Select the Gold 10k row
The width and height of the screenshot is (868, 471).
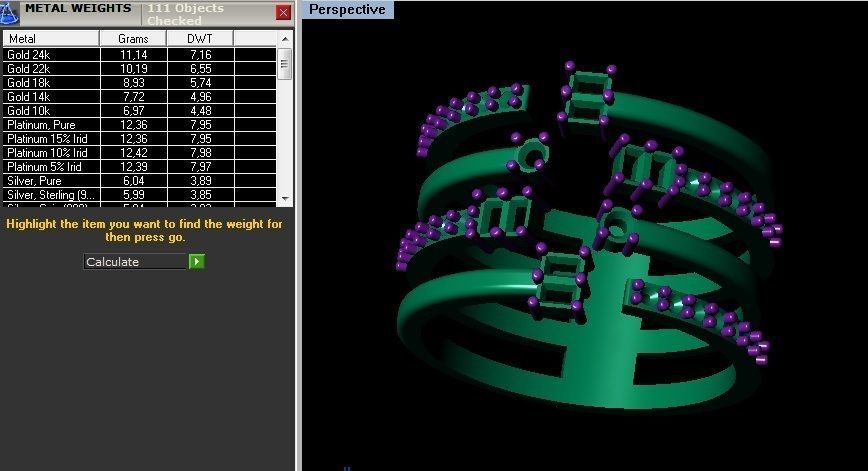140,111
